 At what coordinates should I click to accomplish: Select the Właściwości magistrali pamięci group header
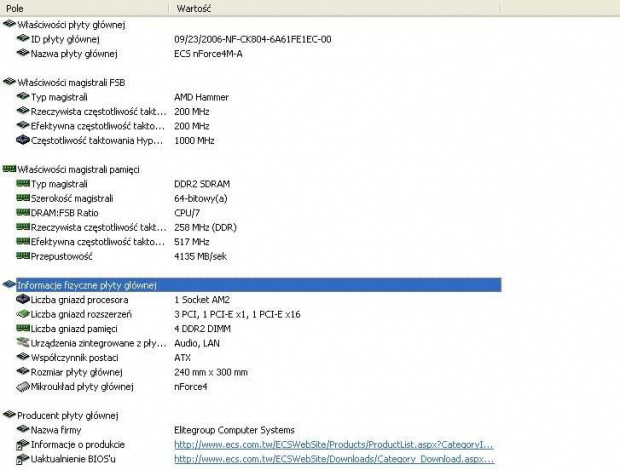point(78,170)
